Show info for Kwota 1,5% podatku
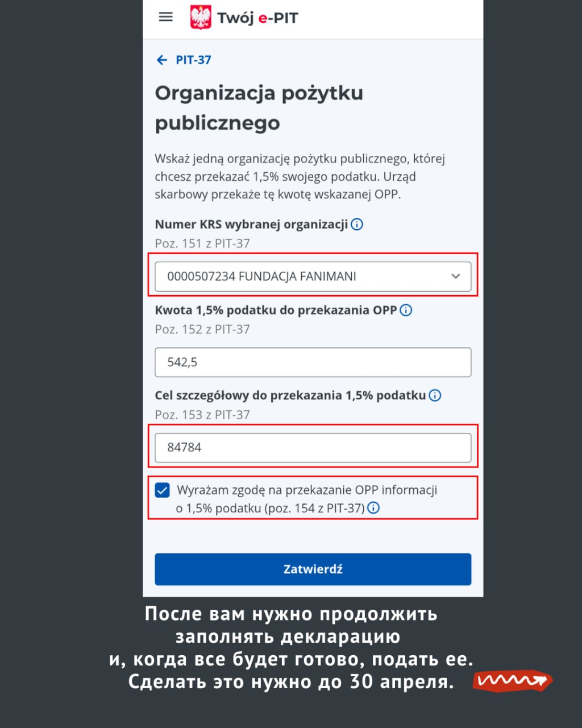 click(x=406, y=311)
